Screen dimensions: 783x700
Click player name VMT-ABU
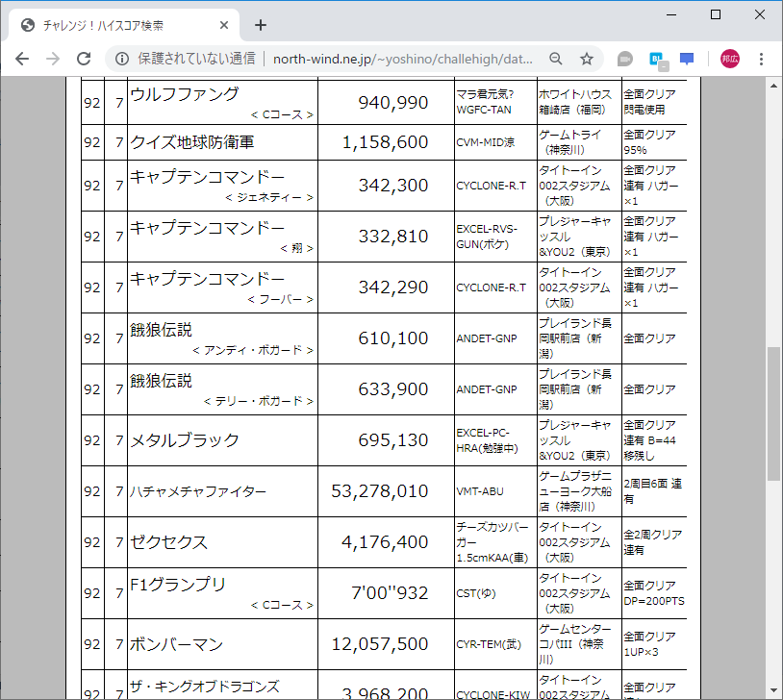pyautogui.click(x=479, y=491)
